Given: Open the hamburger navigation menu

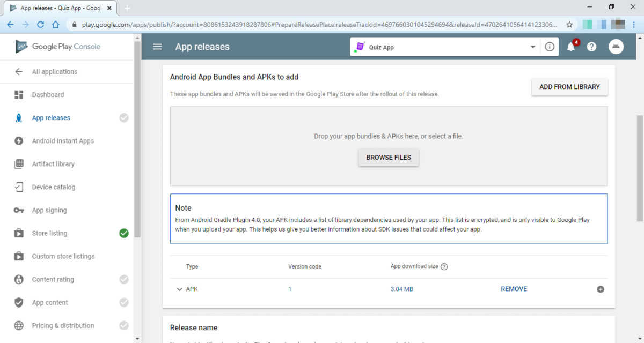Looking at the screenshot, I should tap(157, 47).
